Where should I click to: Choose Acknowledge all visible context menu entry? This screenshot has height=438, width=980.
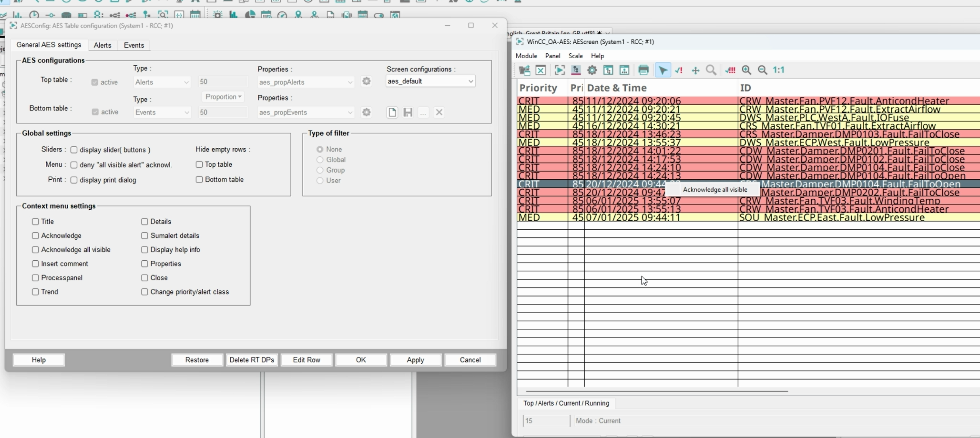[x=714, y=190]
